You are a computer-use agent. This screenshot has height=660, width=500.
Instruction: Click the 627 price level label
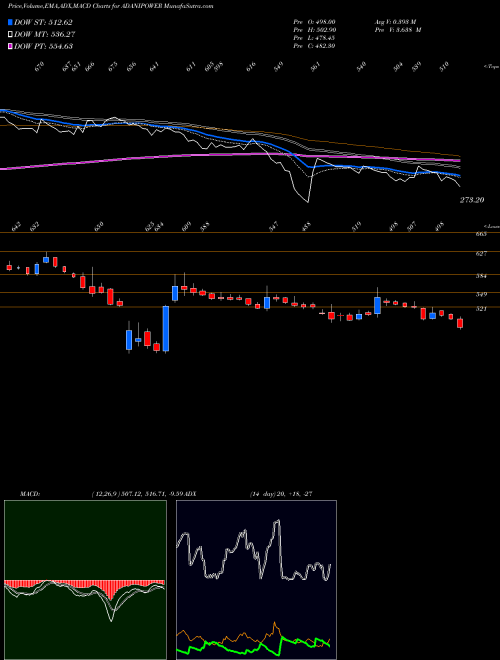pos(481,253)
